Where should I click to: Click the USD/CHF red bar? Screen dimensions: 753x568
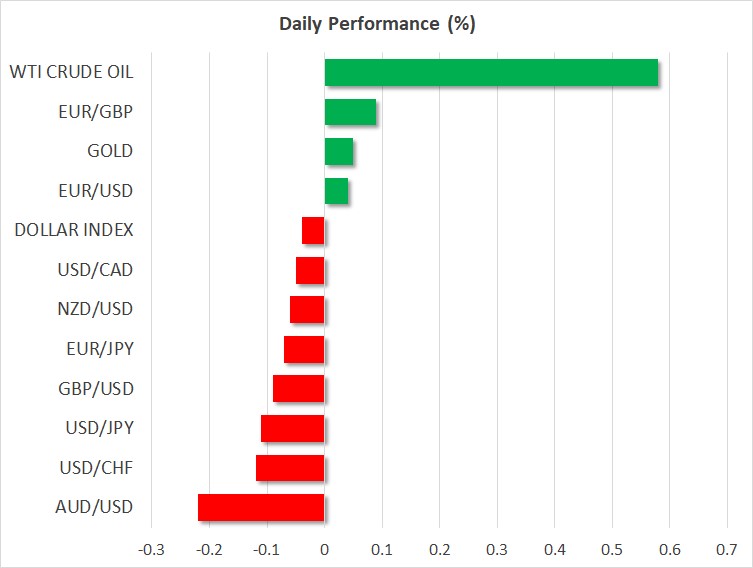click(290, 468)
